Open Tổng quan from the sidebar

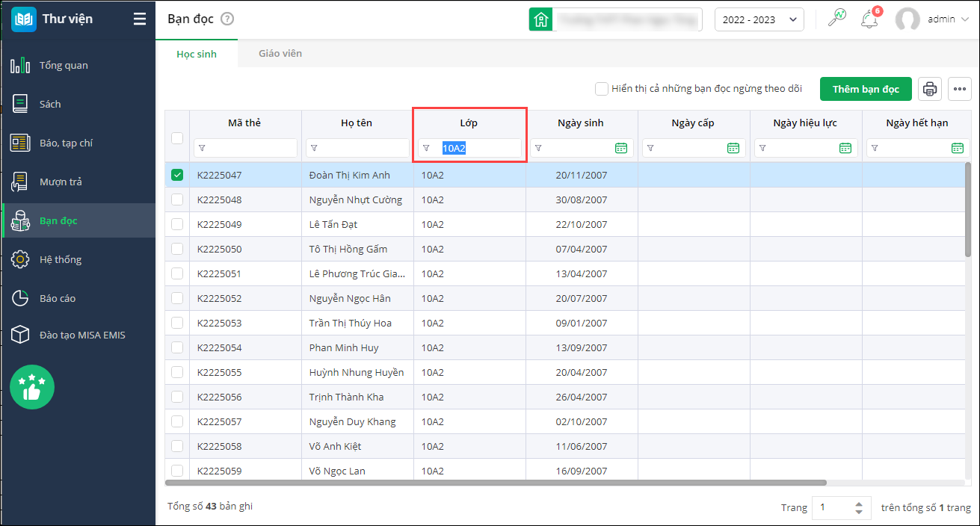coord(78,65)
